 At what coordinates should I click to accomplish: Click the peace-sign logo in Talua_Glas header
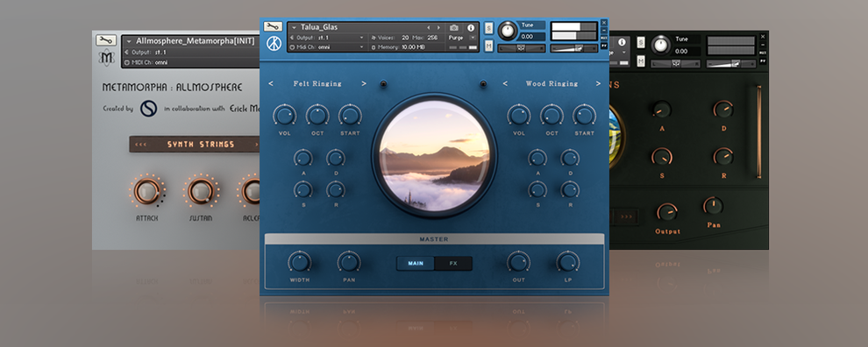(x=274, y=44)
